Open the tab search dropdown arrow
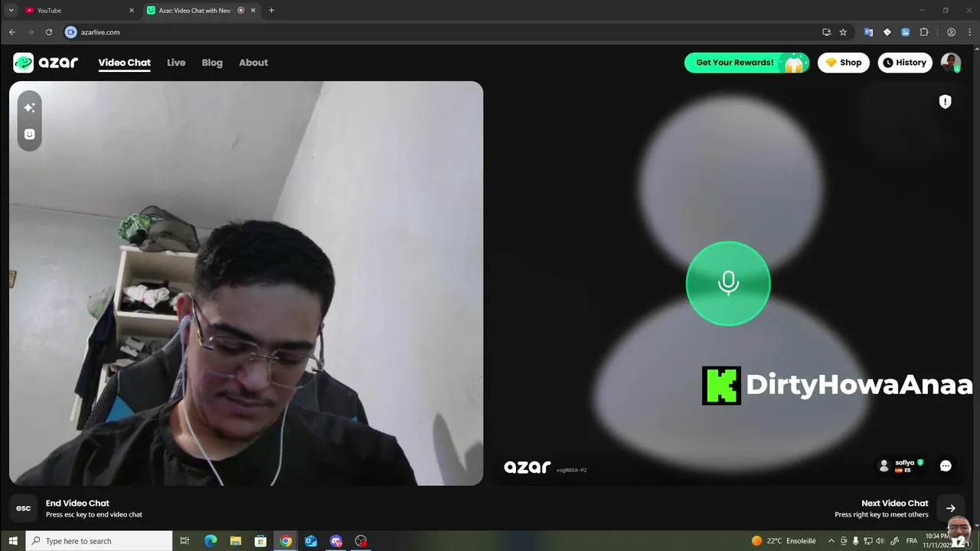This screenshot has width=980, height=551. tap(11, 11)
